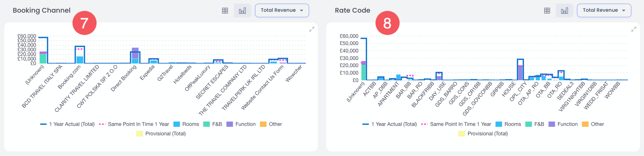Screen dimensions: 644x156
Task: Expand the Rate Code chart fullscreen
Action: [x=634, y=29]
